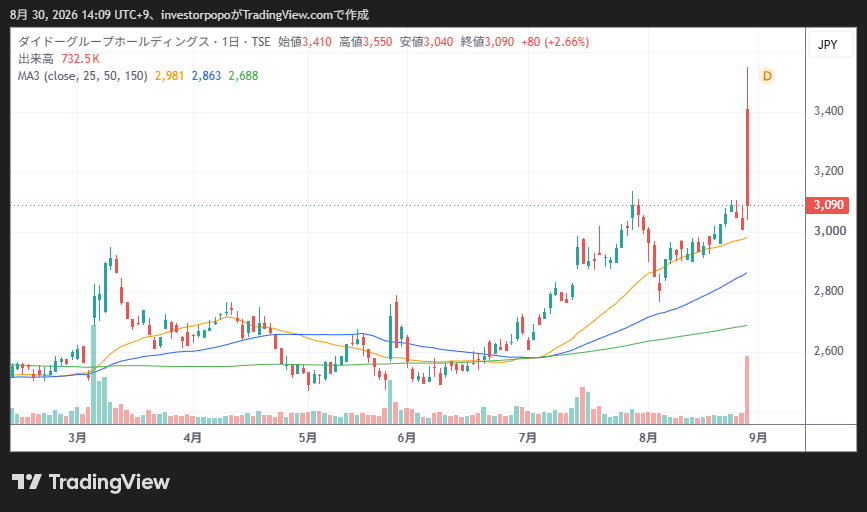The image size is (867, 512).
Task: Click the green 2,688 MA value
Action: 243,76
